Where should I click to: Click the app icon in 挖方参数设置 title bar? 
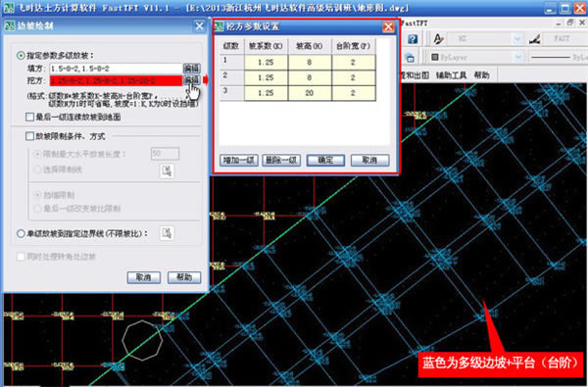[x=220, y=26]
